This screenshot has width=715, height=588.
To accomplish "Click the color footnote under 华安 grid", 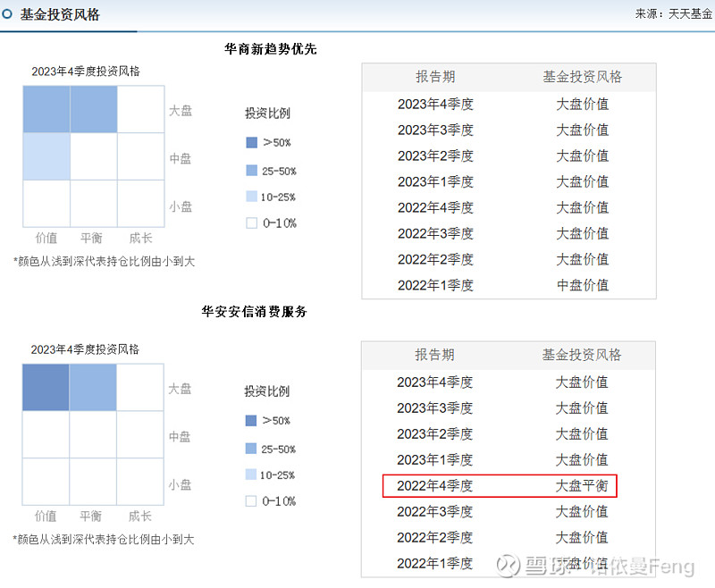I will [103, 539].
